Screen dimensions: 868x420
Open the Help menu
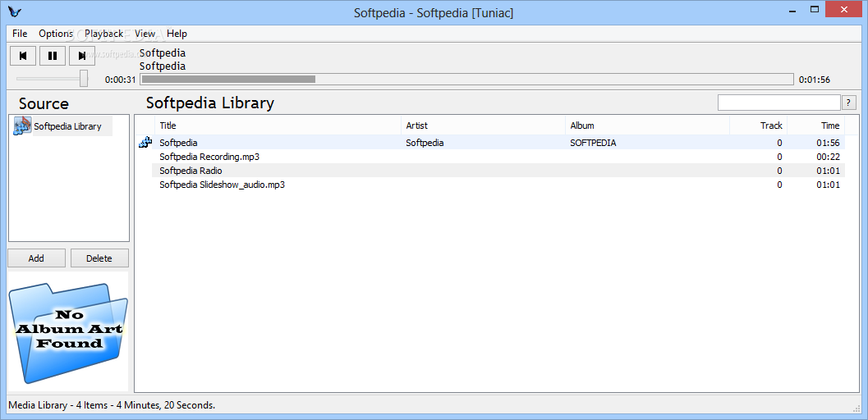tap(177, 33)
